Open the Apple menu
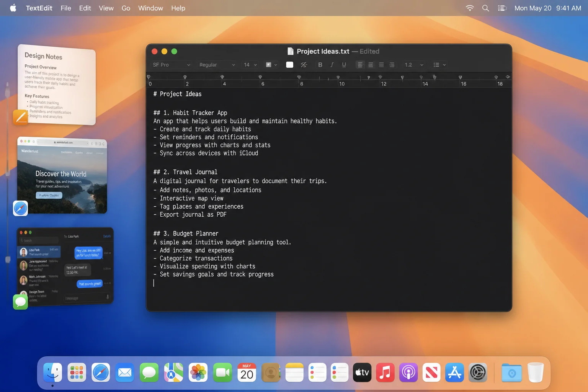Image resolution: width=588 pixels, height=392 pixels. tap(13, 8)
